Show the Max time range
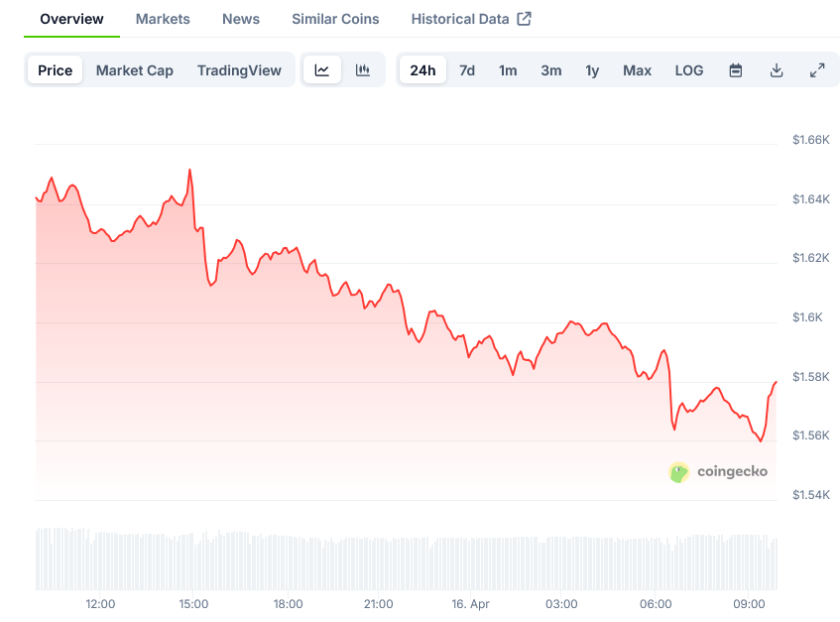840x622 pixels. (637, 70)
